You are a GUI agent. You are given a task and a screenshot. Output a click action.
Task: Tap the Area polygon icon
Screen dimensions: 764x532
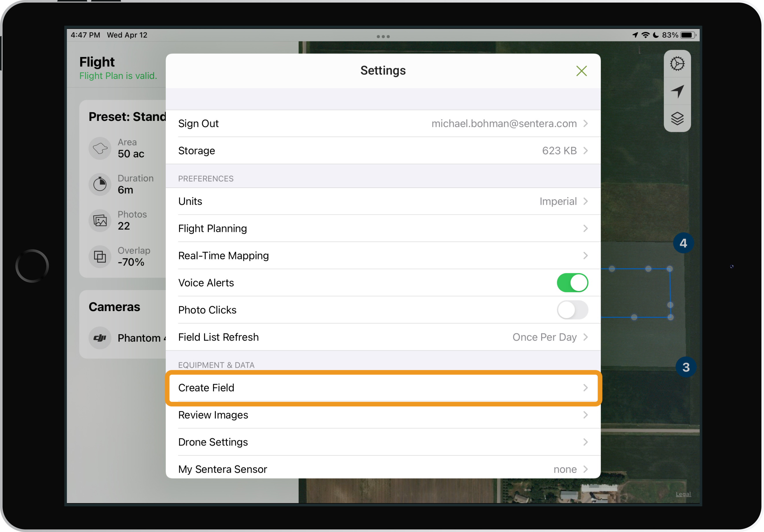[x=100, y=148]
